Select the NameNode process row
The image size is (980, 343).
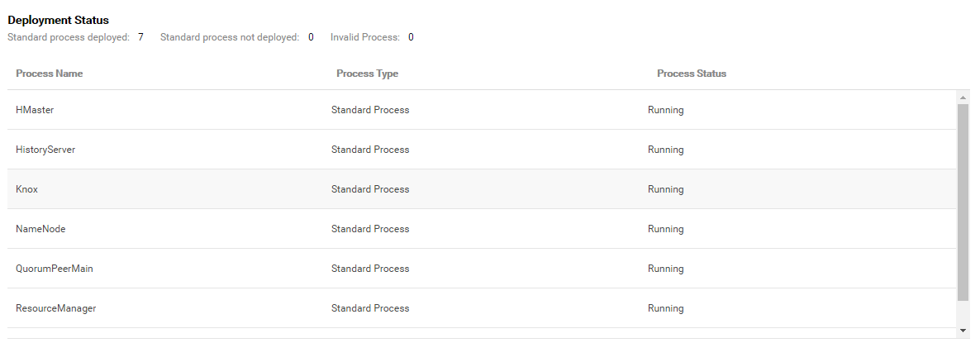(x=482, y=229)
